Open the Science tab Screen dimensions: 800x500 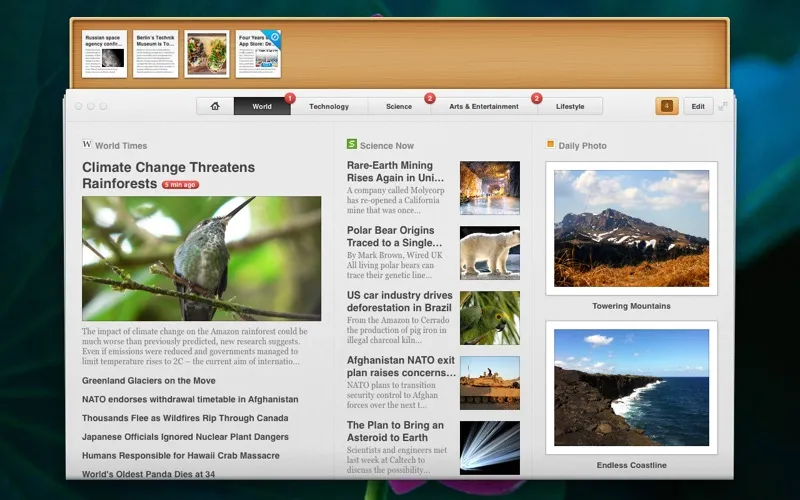coord(398,106)
